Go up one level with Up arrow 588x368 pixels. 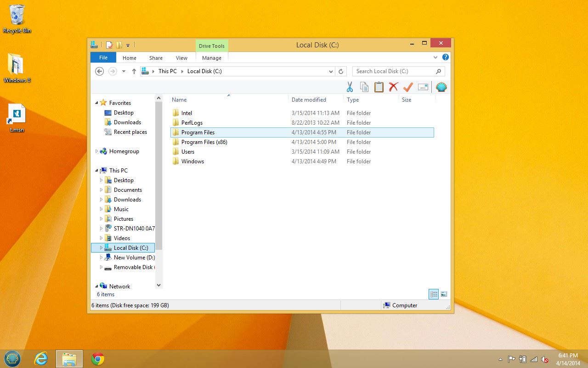[x=134, y=71]
